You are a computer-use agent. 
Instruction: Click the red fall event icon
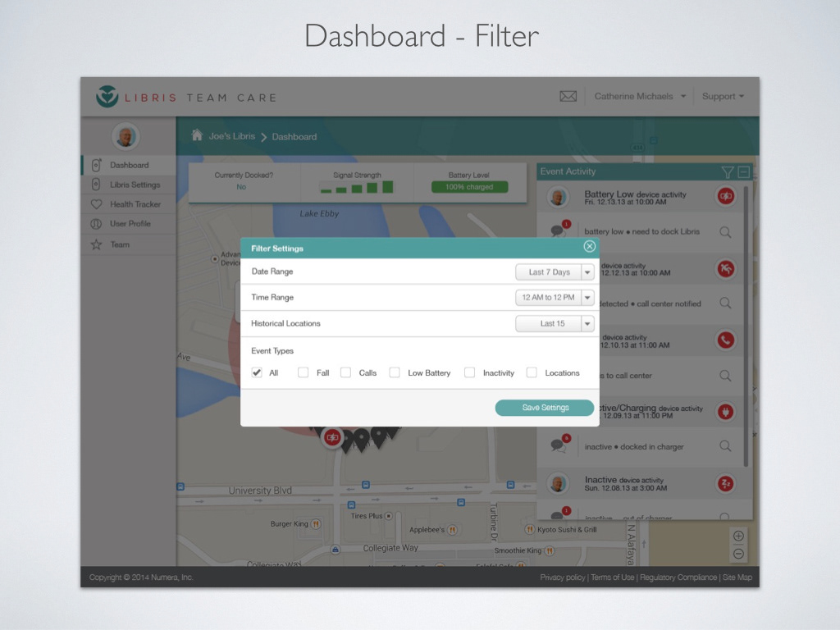point(726,268)
